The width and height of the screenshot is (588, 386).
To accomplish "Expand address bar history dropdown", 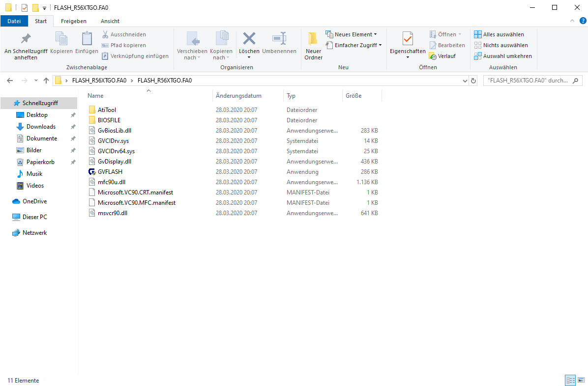I will (465, 81).
